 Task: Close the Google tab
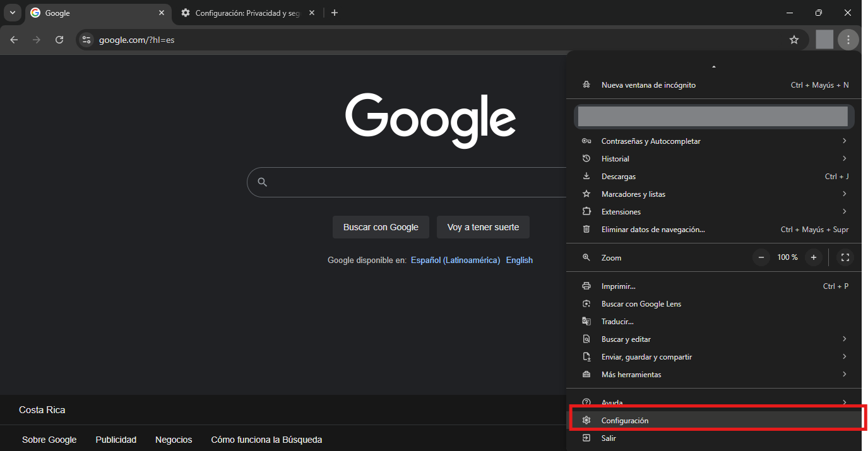[161, 13]
